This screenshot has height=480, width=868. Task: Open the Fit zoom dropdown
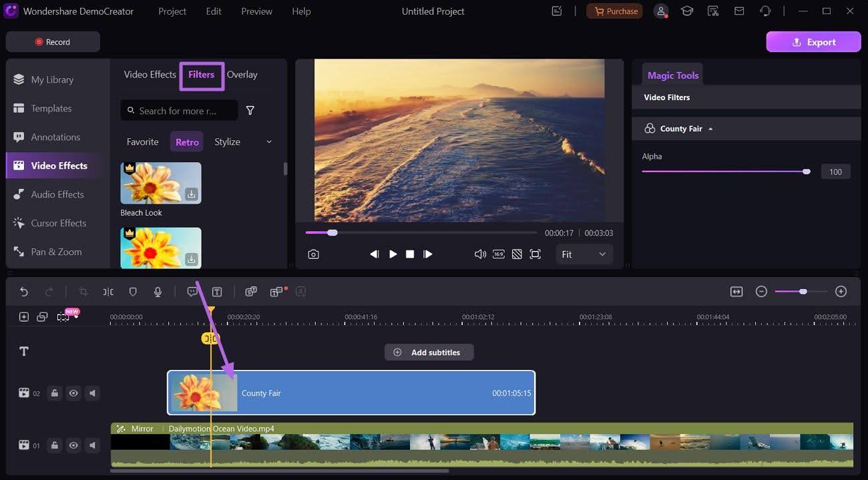tap(584, 254)
